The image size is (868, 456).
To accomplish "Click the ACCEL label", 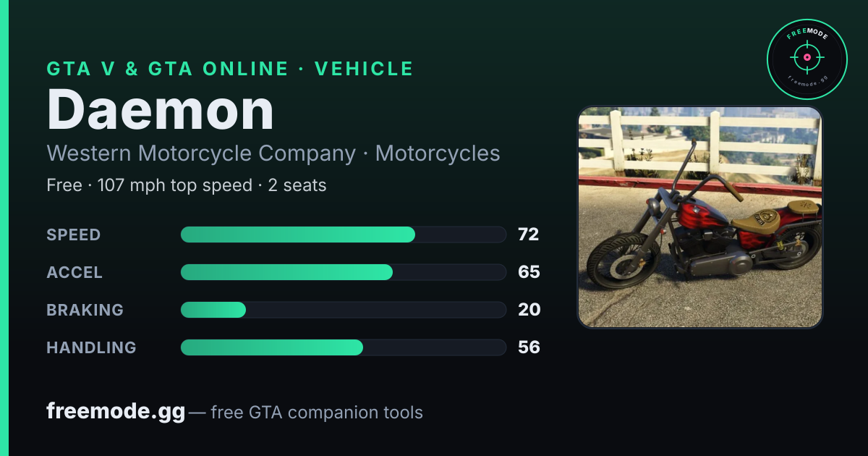I will (x=75, y=272).
